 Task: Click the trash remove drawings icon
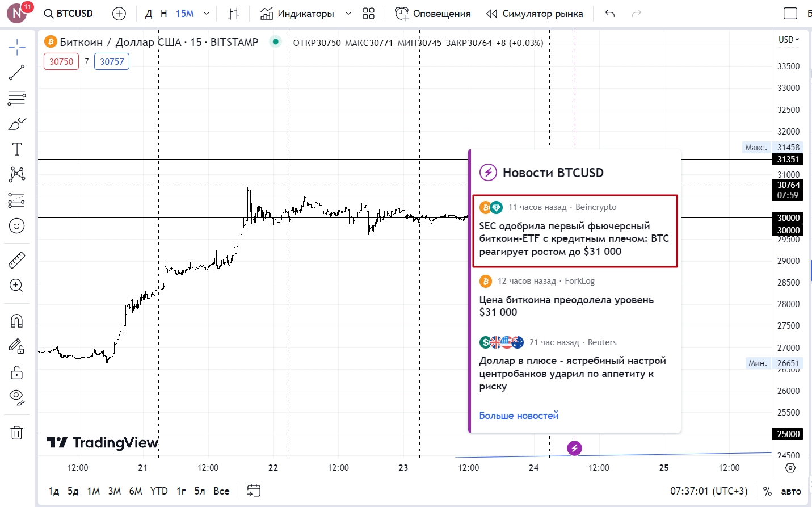[16, 433]
